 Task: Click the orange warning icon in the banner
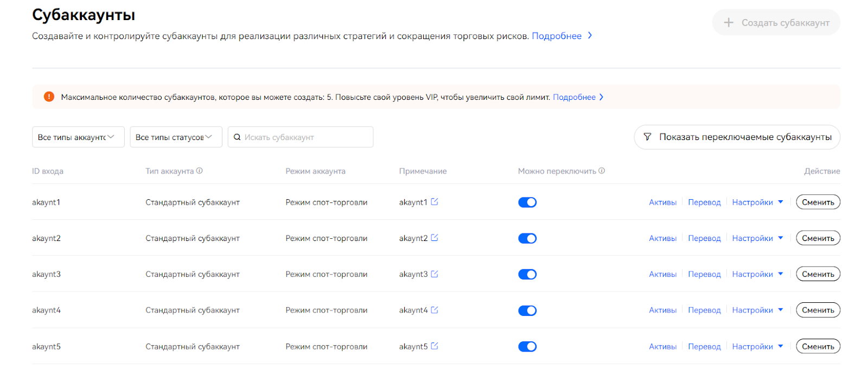[49, 97]
